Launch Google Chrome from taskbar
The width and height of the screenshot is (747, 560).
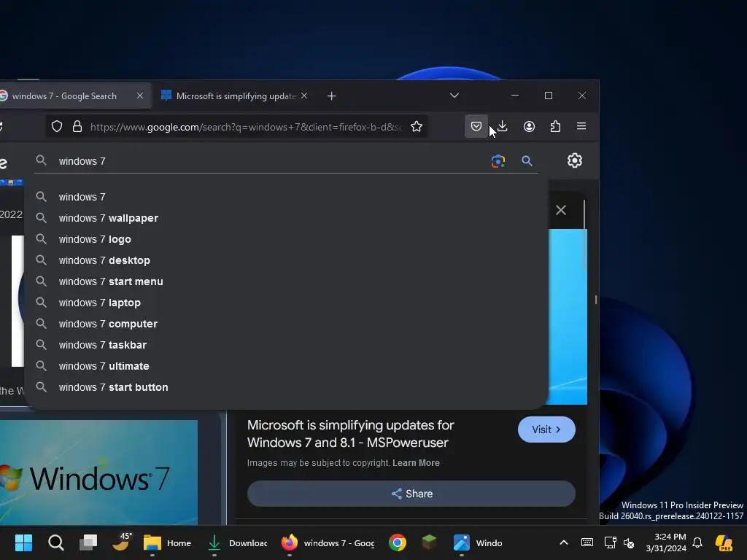398,542
